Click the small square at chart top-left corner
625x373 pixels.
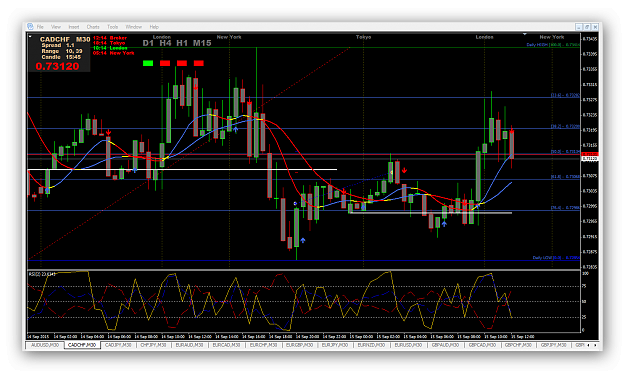(x=30, y=36)
